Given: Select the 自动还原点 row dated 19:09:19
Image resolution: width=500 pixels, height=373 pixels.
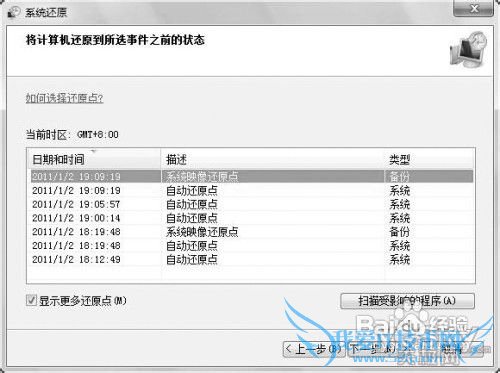Looking at the screenshot, I should click(x=252, y=190).
